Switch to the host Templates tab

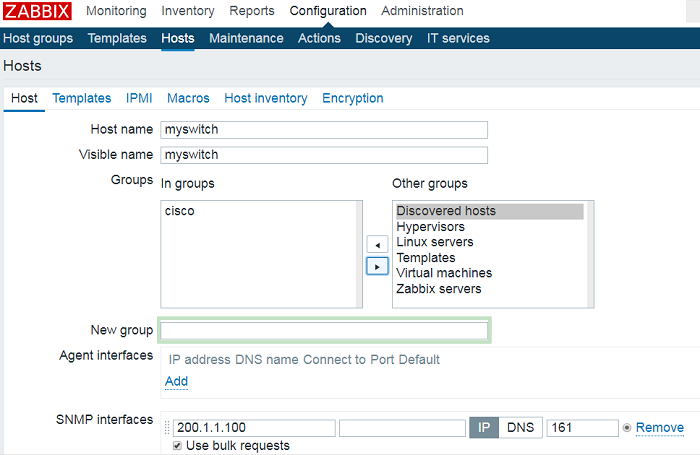[82, 98]
